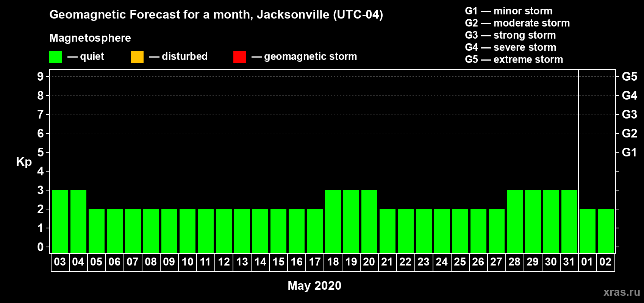Click the bar for June day 01

[x=588, y=231]
